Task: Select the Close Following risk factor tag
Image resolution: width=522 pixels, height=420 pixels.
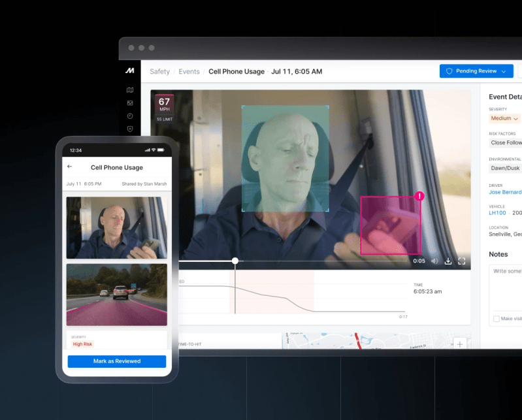Action: [506, 143]
